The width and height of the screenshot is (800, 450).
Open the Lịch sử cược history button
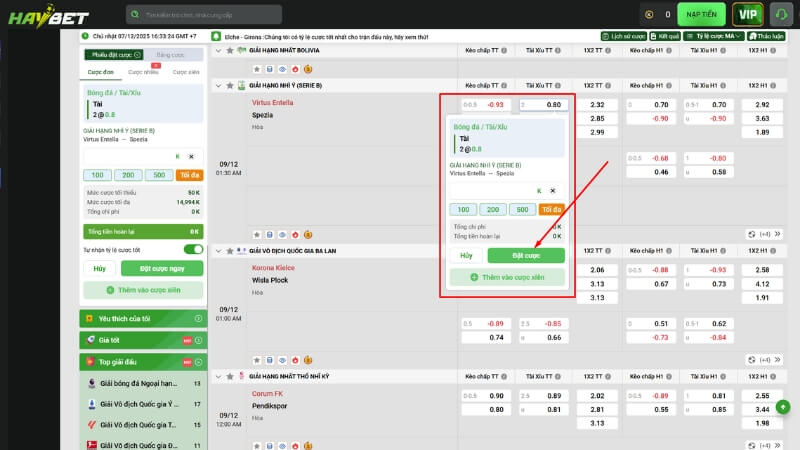[x=624, y=36]
